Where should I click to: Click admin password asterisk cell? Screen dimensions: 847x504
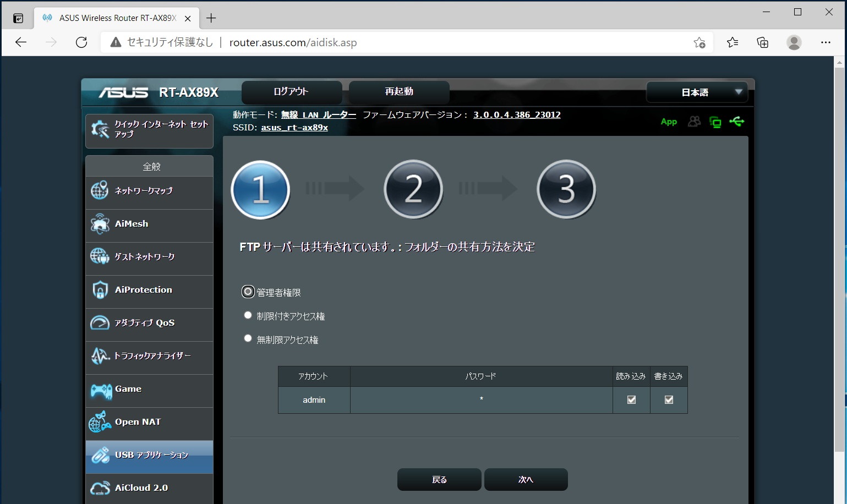pyautogui.click(x=481, y=400)
